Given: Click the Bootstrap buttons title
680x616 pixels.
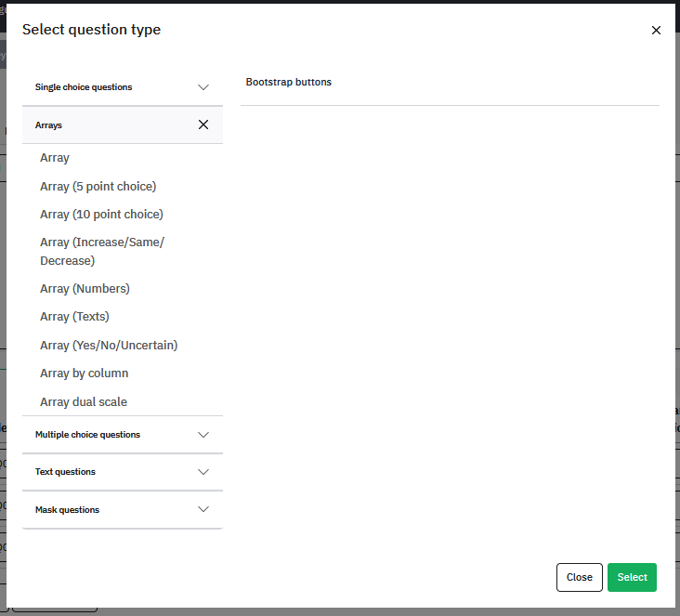Looking at the screenshot, I should 289,82.
